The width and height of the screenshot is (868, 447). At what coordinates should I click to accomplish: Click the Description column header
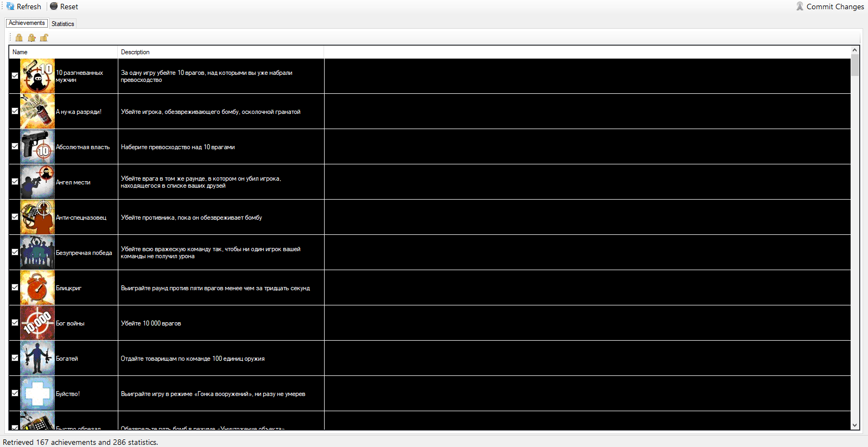(x=220, y=52)
